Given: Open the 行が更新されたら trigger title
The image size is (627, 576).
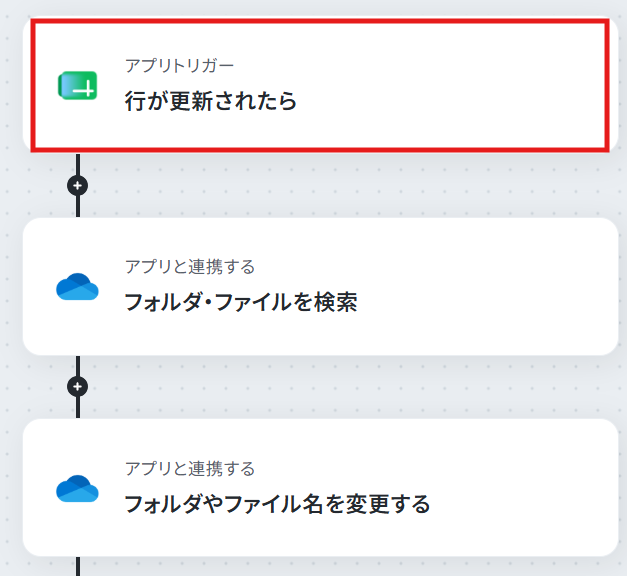Looking at the screenshot, I should 211,100.
